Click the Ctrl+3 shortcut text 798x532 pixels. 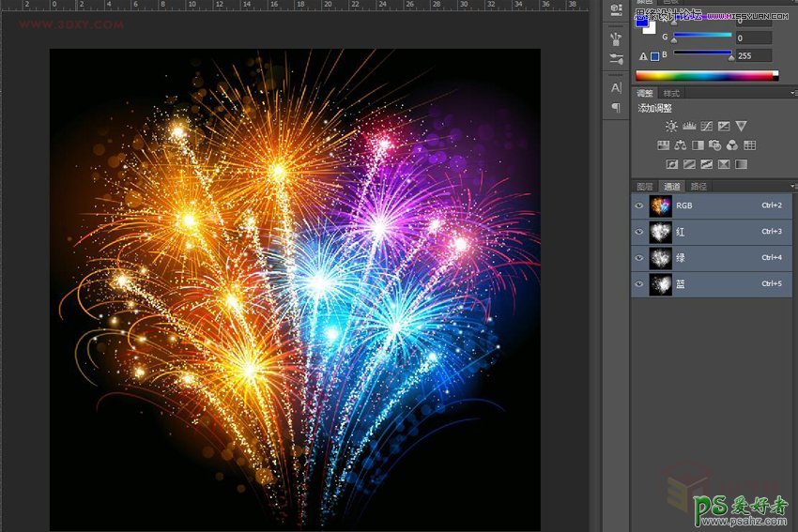coord(772,232)
